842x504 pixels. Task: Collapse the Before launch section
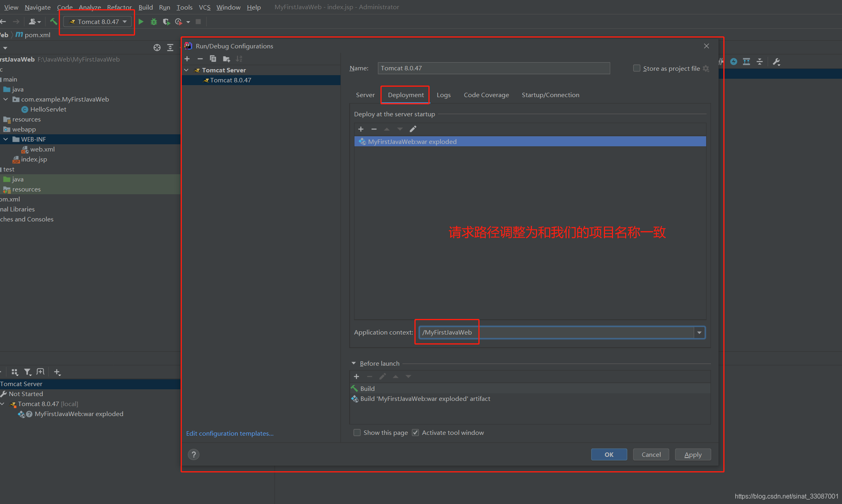[354, 363]
